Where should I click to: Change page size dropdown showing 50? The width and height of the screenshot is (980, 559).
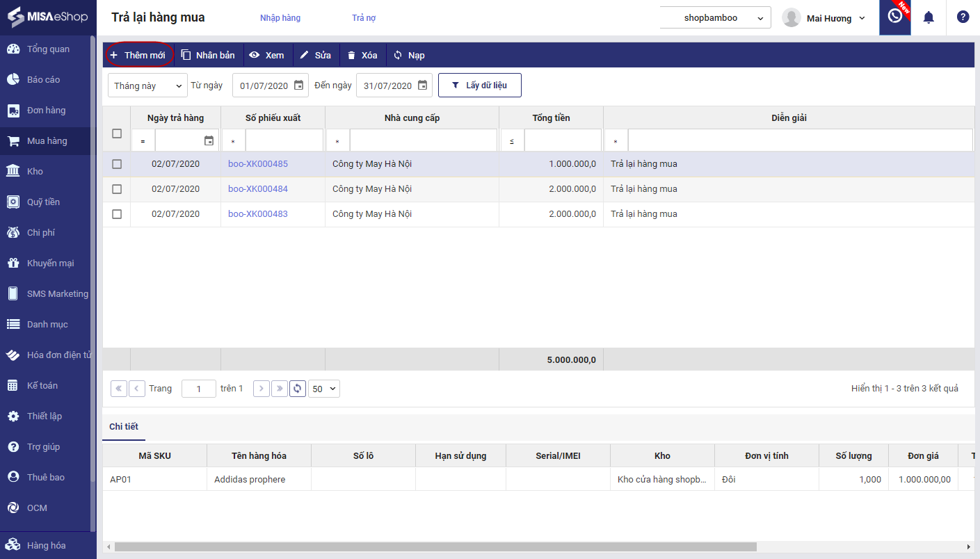click(x=324, y=389)
